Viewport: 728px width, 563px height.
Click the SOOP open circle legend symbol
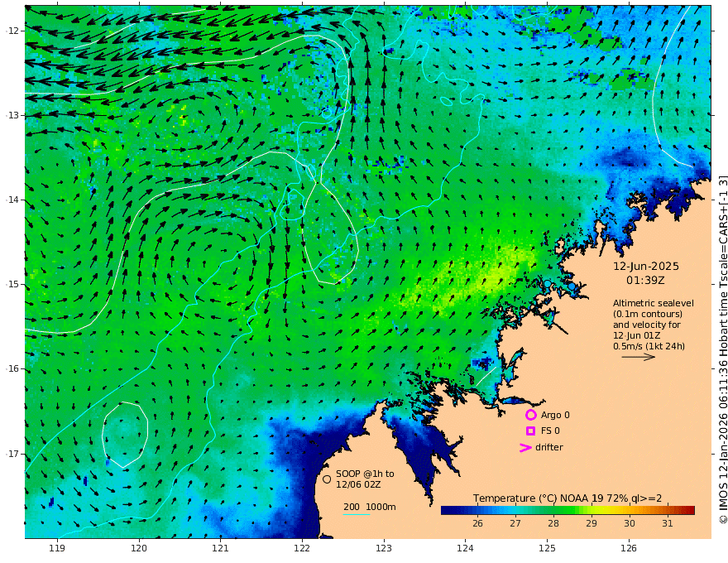[x=327, y=479]
